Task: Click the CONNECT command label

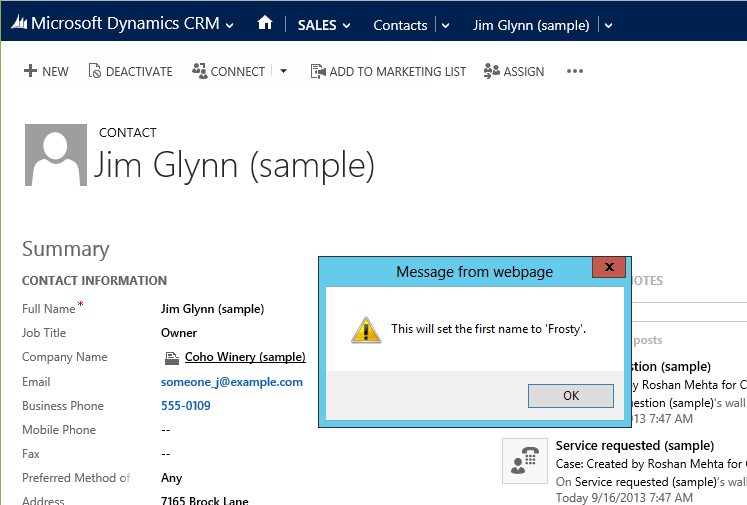Action: tap(238, 71)
